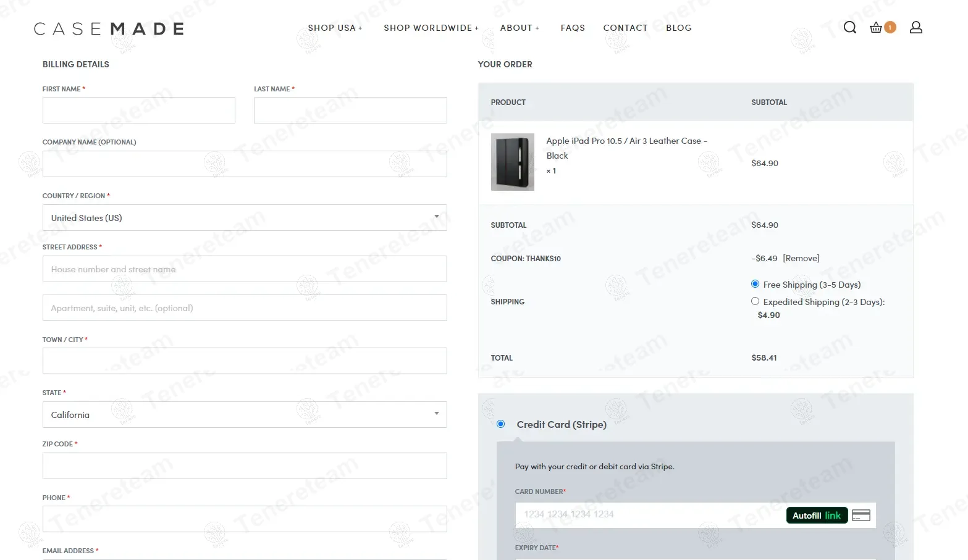Focus the First Name input field
Viewport: 968px width, 560px height.
coord(138,111)
